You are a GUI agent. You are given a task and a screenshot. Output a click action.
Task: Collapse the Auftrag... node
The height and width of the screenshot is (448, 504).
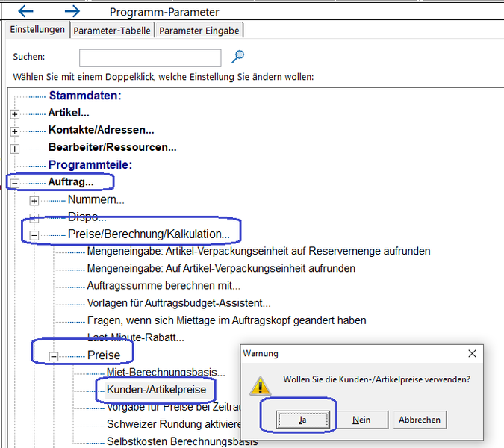(x=14, y=184)
